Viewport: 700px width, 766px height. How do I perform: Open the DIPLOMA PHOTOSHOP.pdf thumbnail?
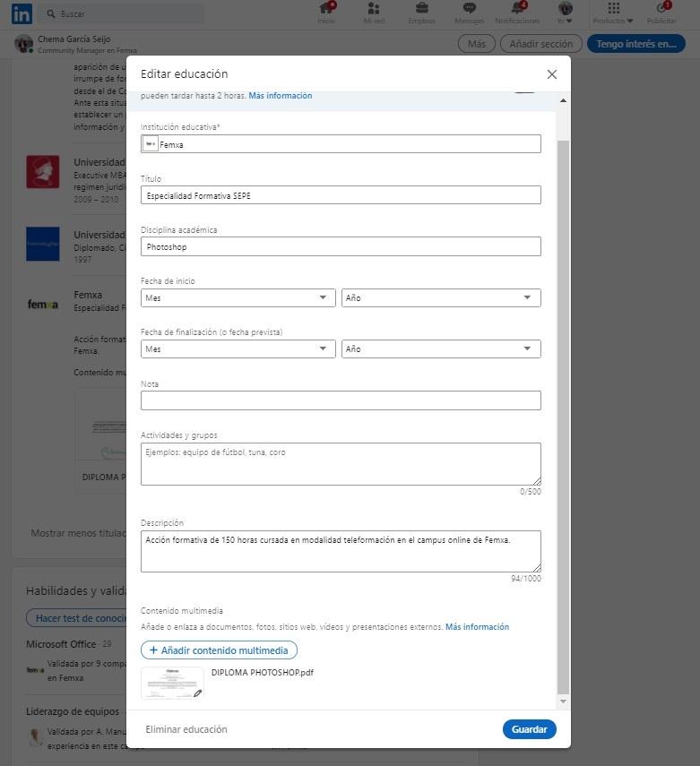(x=172, y=684)
